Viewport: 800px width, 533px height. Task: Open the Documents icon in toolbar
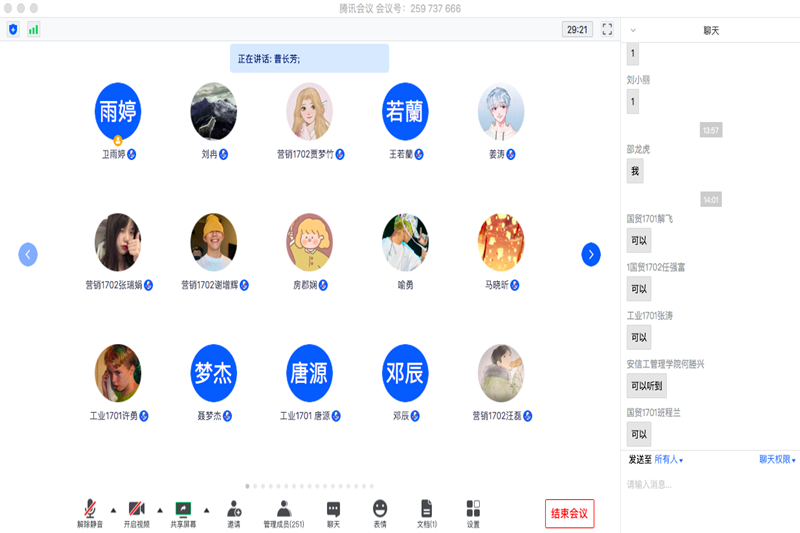[x=427, y=510]
